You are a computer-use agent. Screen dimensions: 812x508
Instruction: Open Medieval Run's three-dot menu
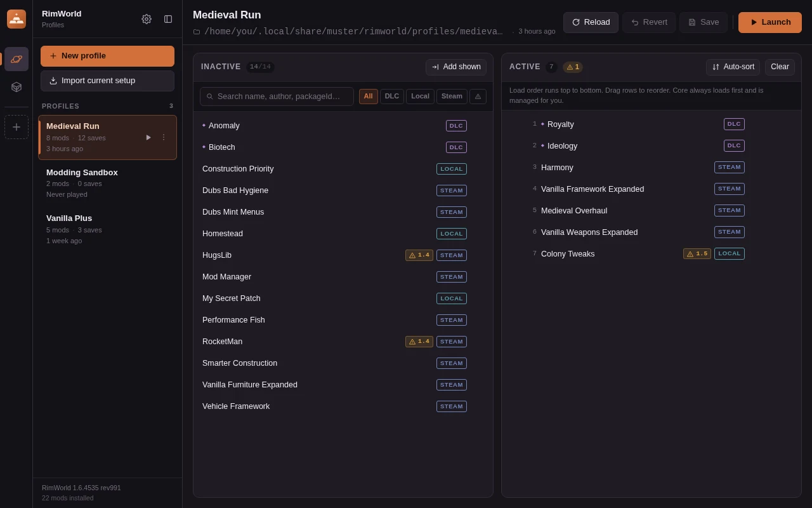pyautogui.click(x=164, y=137)
